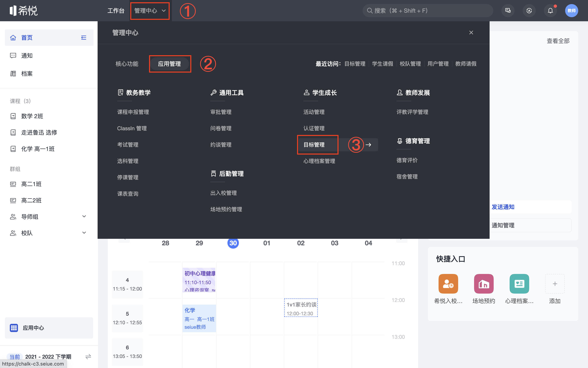
Task: Open 场地预约管理
Action: tap(226, 209)
